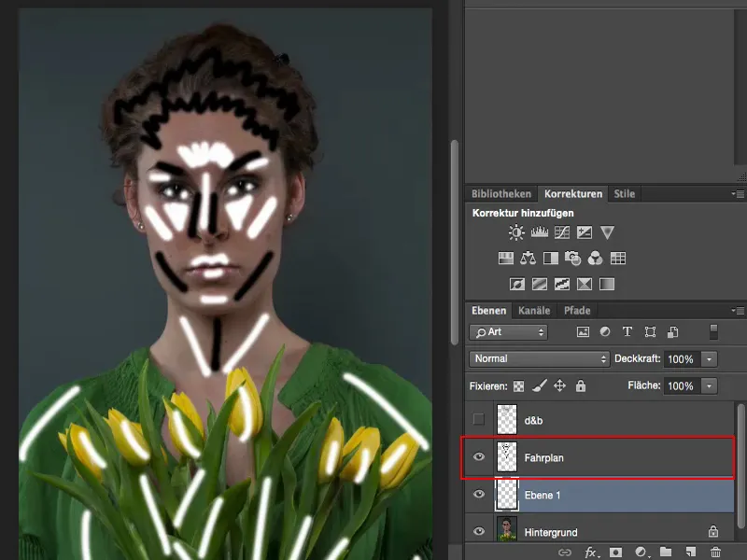Switch to the Bibliotheken tab

[501, 194]
